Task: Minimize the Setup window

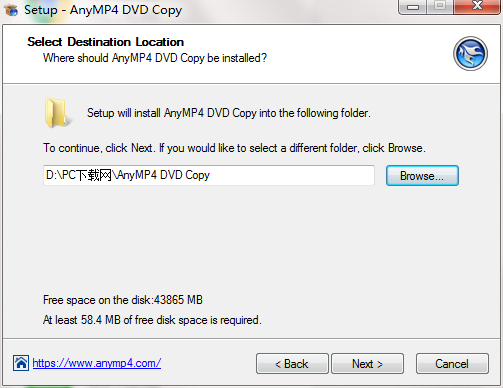Action: [413, 7]
